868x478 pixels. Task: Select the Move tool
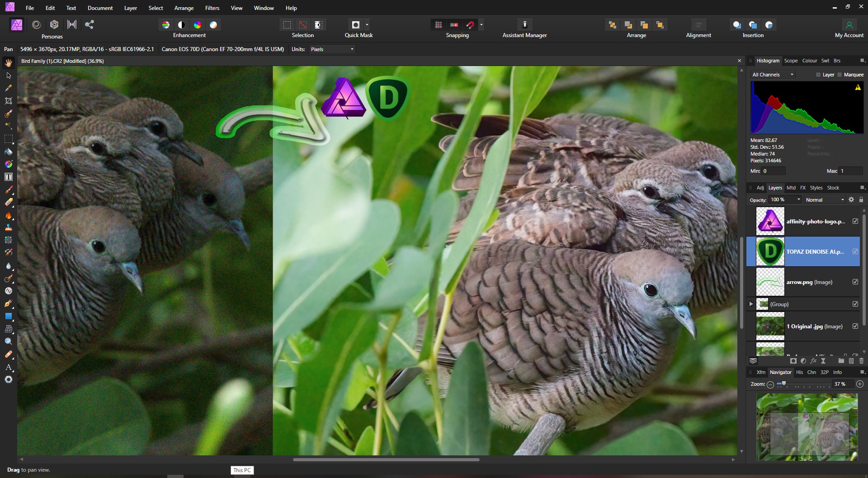8,76
